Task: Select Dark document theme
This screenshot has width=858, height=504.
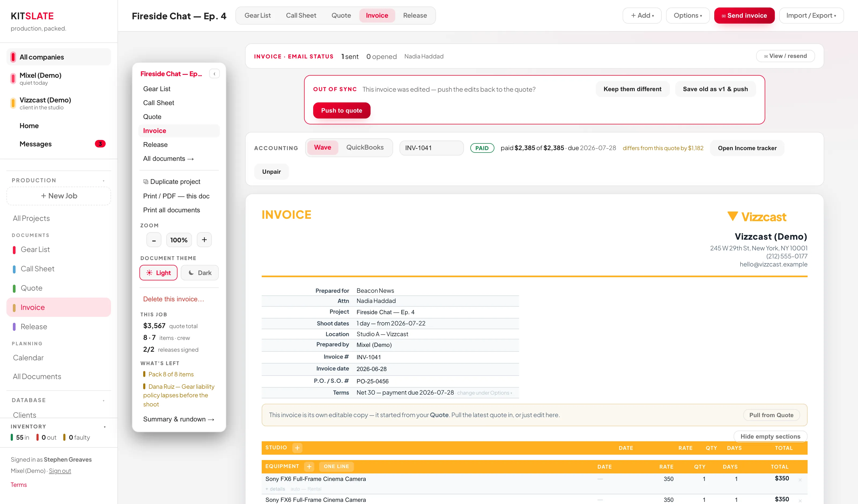Action: click(199, 272)
